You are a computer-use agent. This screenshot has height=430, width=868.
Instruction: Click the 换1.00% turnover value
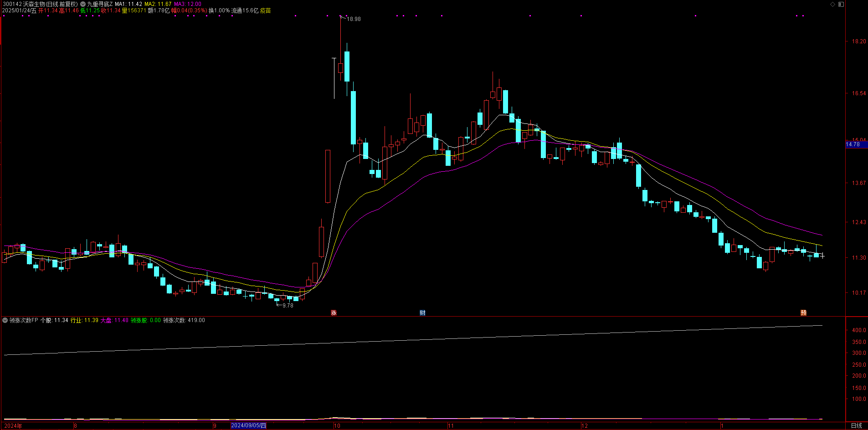point(219,10)
